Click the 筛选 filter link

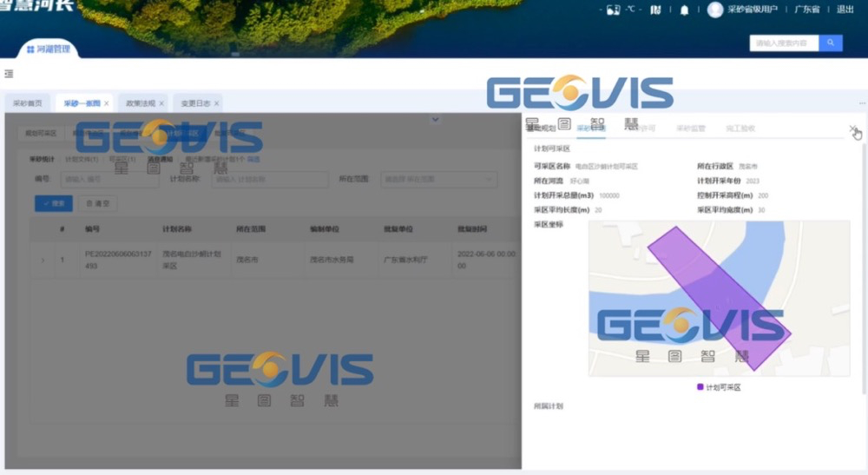[253, 160]
